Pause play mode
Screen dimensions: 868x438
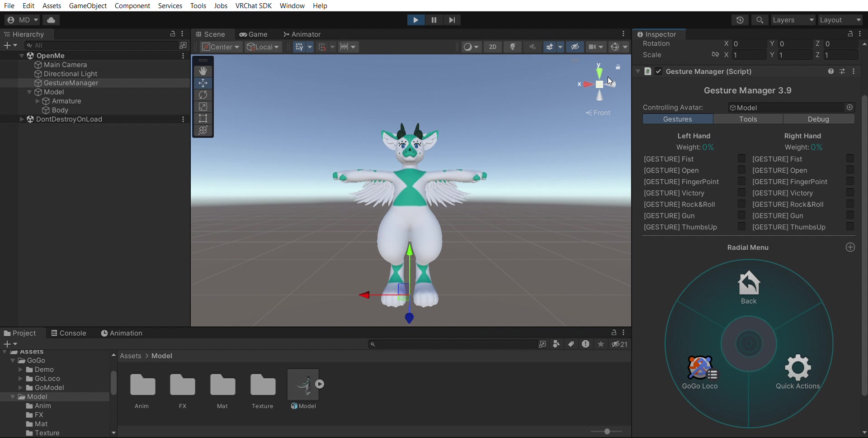click(x=434, y=20)
